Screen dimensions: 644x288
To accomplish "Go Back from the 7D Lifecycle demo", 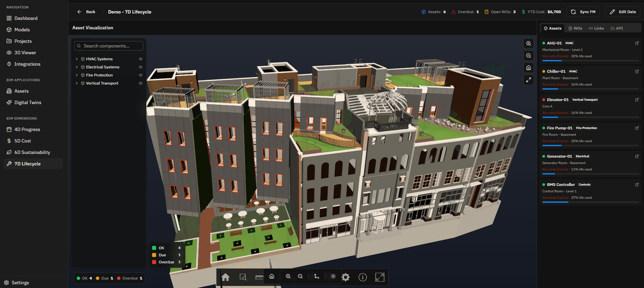I will [x=86, y=12].
